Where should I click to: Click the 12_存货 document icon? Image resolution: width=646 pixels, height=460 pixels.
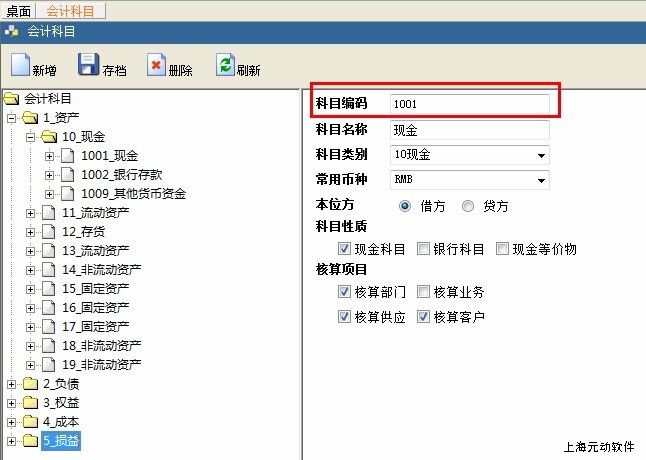tap(49, 231)
